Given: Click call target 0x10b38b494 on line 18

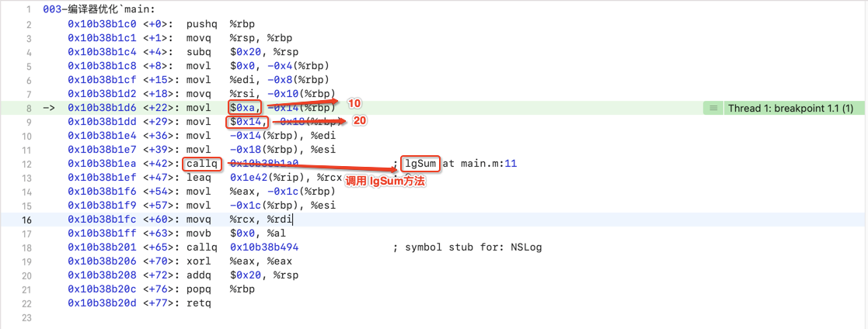Looking at the screenshot, I should click(x=265, y=248).
